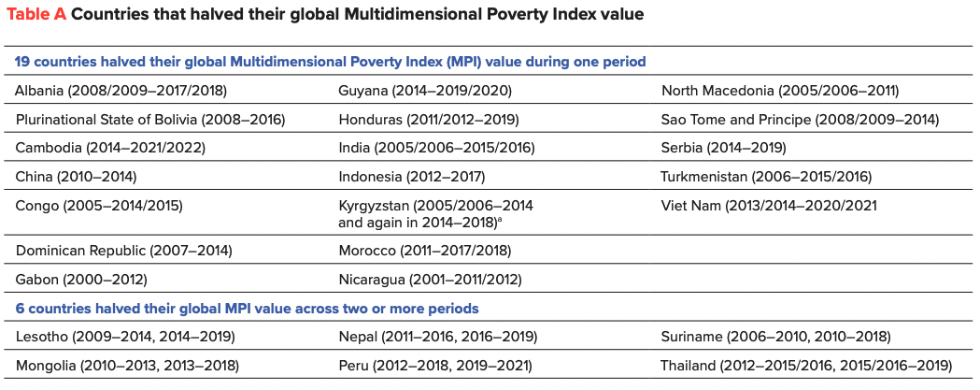Click the Thailand entry in the last row
The height and width of the screenshot is (390, 980).
point(806,365)
